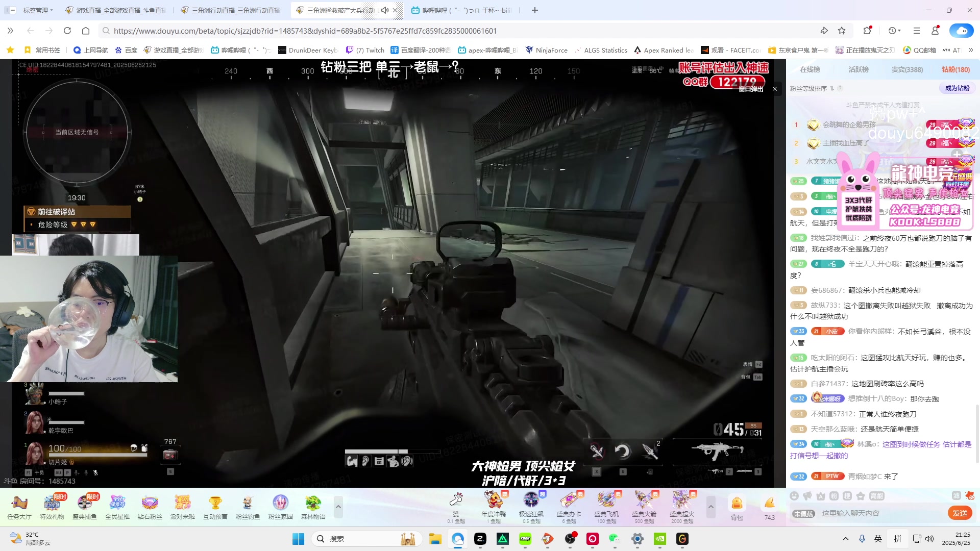980x551 pixels.
Task: Open the 森林物语 tree icon
Action: point(313,507)
